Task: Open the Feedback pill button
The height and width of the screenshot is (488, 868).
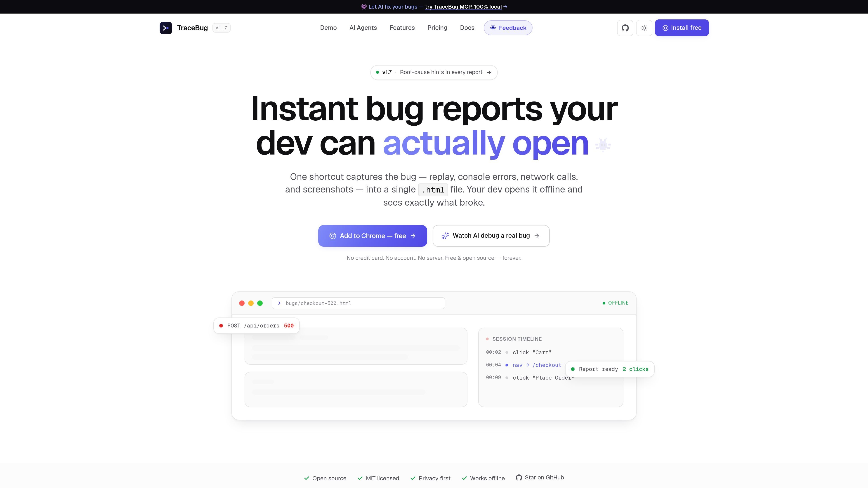Action: click(508, 28)
